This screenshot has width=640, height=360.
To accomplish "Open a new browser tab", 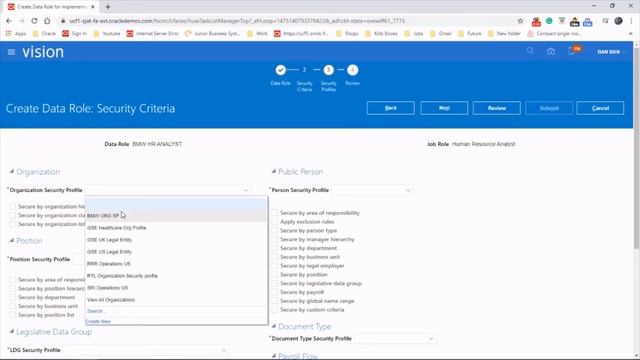I will click(x=108, y=7).
